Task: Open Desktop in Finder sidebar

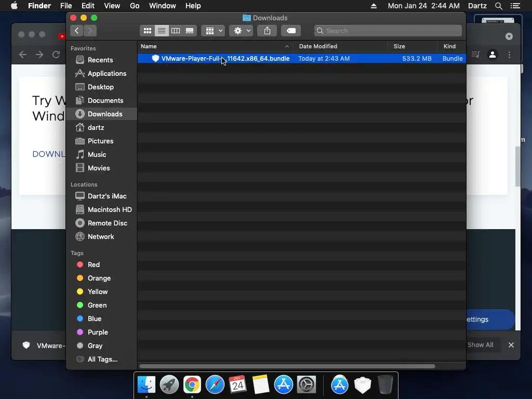Action: [x=101, y=87]
